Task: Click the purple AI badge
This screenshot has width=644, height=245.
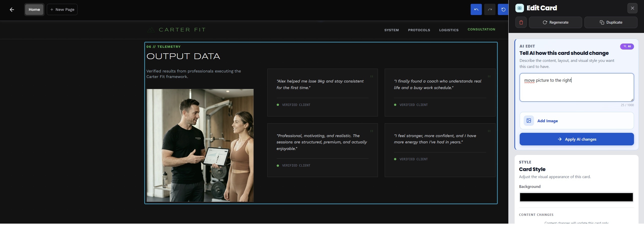Action: 627,46
